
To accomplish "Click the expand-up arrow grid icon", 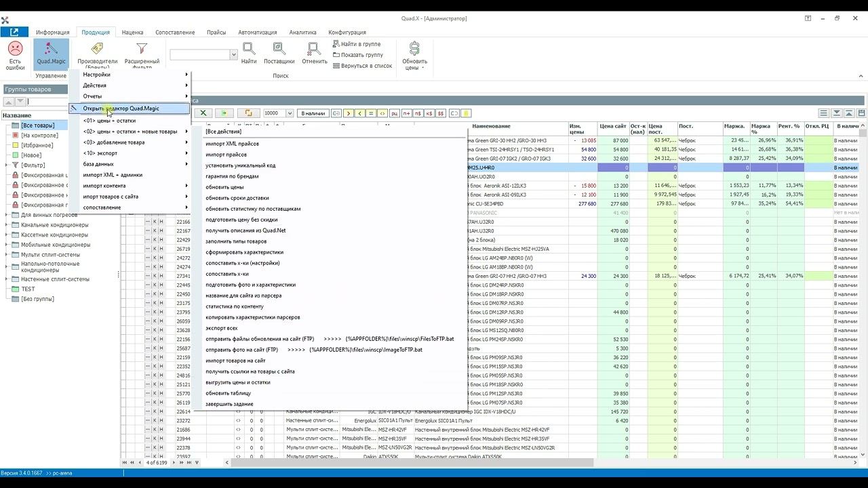I will 849,113.
